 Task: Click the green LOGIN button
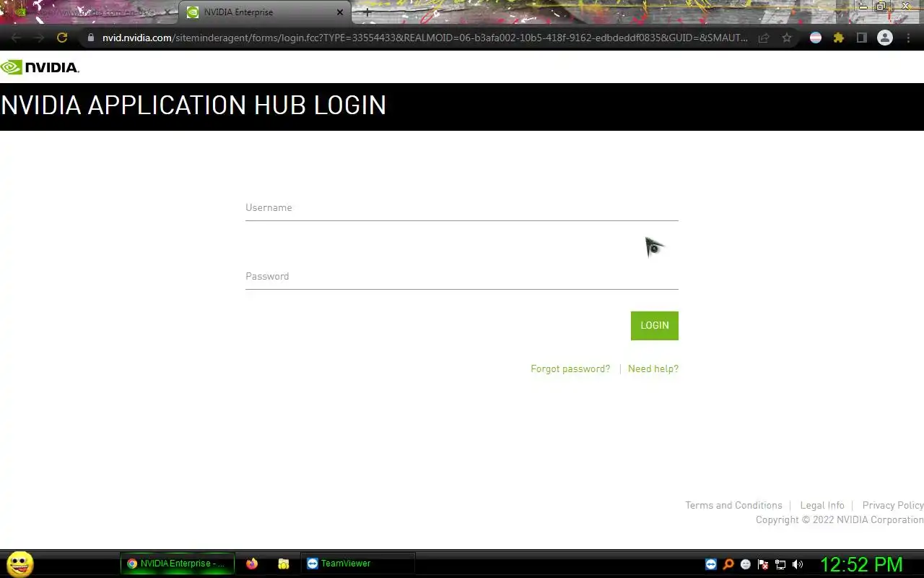pos(655,326)
